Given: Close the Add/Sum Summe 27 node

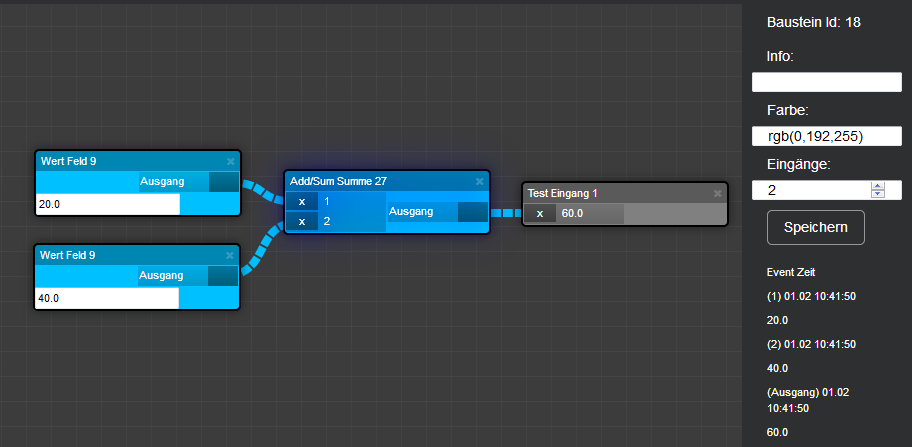Looking at the screenshot, I should coord(479,181).
